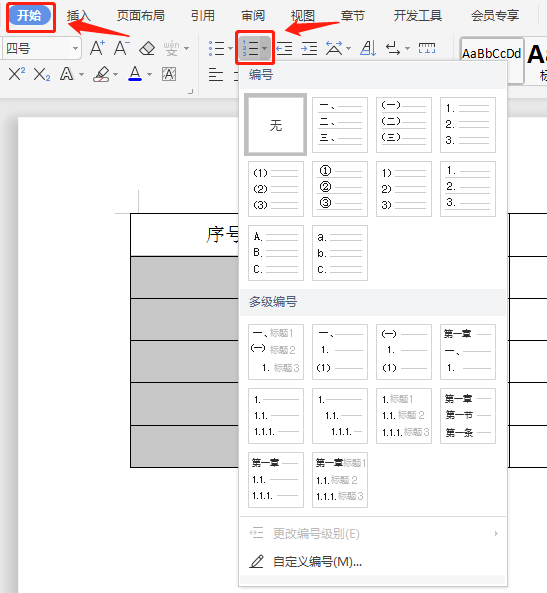Click the 更改编号级别(E) menu item

[373, 534]
